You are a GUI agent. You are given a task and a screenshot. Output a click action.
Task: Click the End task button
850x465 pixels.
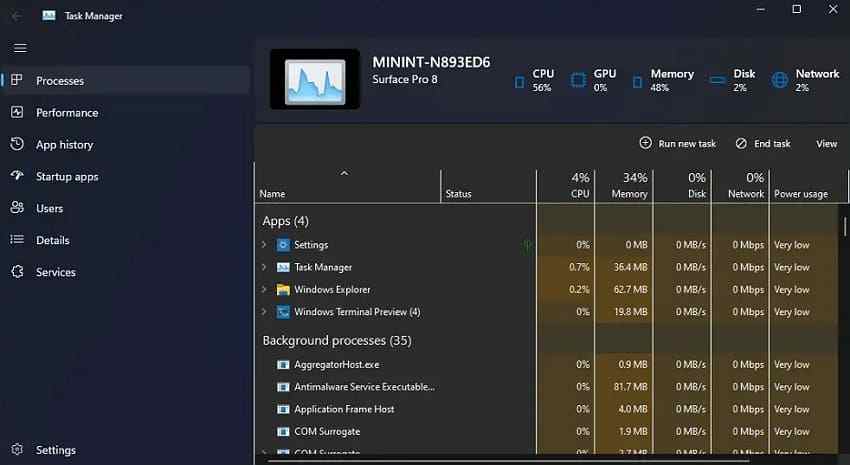click(763, 144)
